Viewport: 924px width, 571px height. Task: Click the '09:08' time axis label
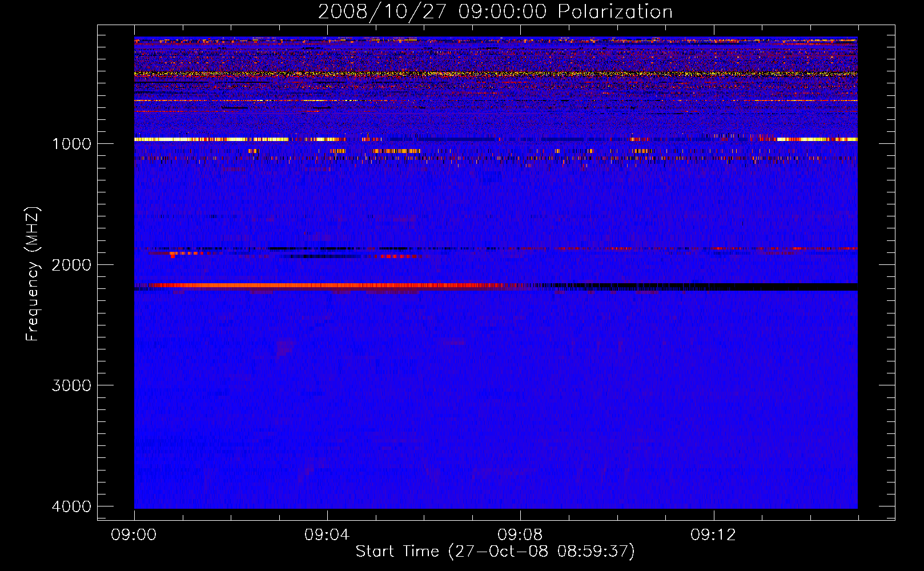pyautogui.click(x=520, y=535)
